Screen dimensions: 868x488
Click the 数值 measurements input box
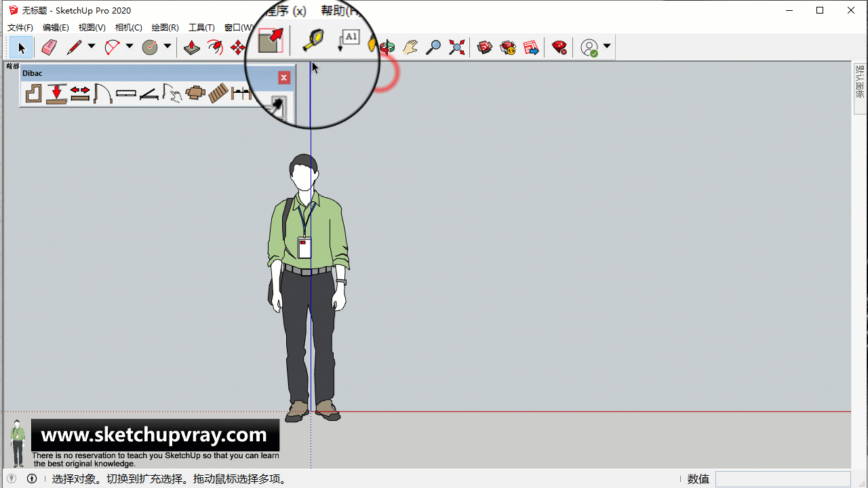click(783, 479)
